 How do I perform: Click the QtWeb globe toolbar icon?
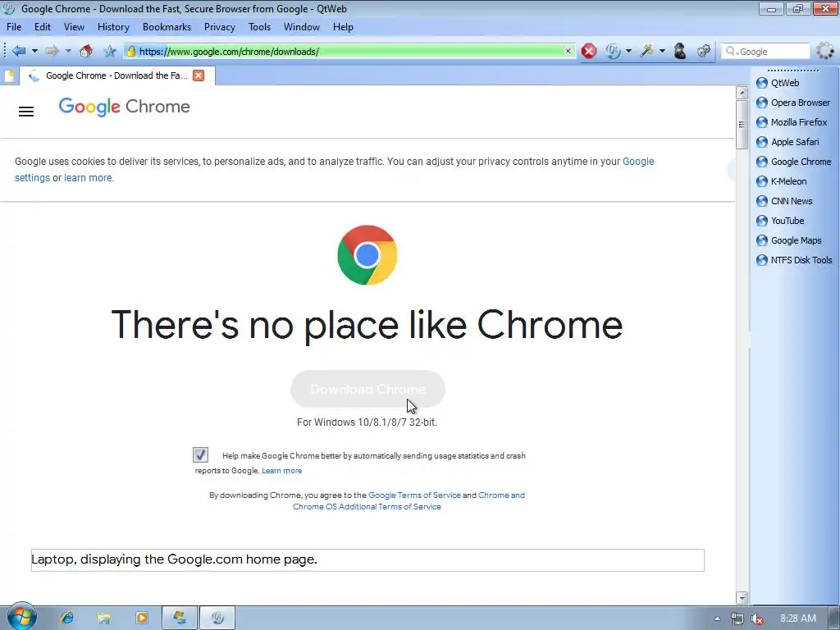point(613,52)
